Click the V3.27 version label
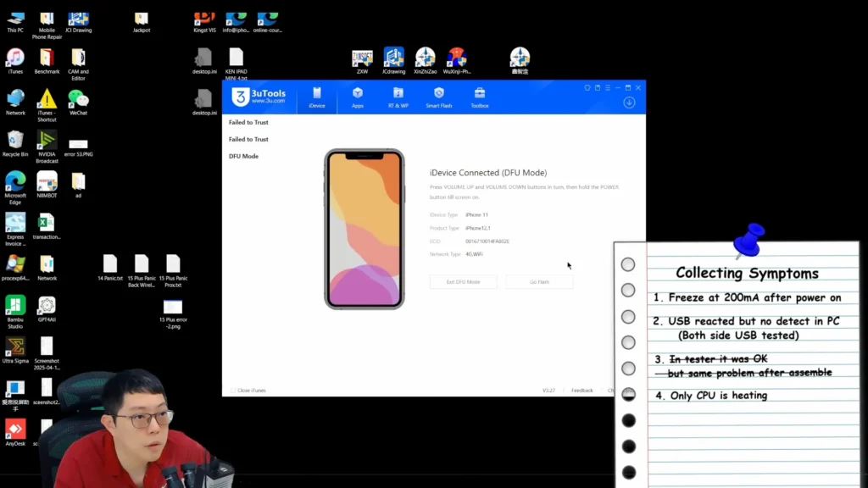Viewport: 868px width, 488px height. point(548,391)
